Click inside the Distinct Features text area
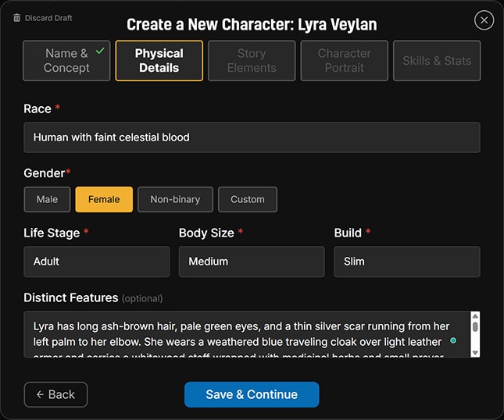Image resolution: width=504 pixels, height=420 pixels. point(247,334)
